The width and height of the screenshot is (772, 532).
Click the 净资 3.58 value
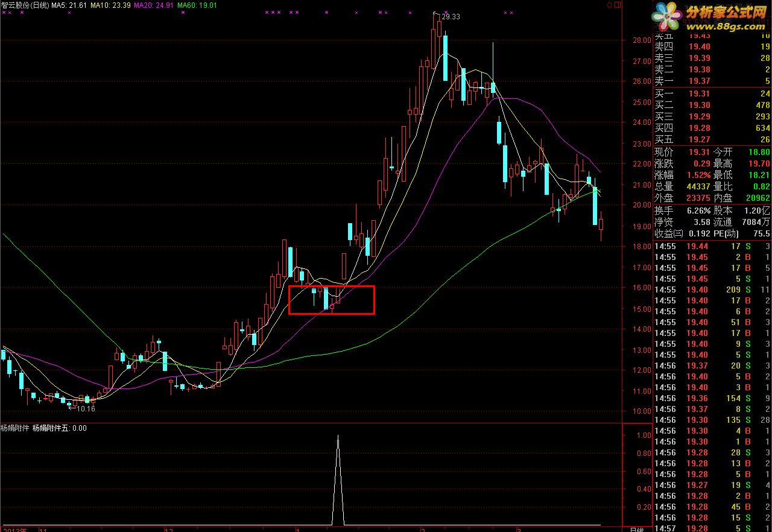702,222
